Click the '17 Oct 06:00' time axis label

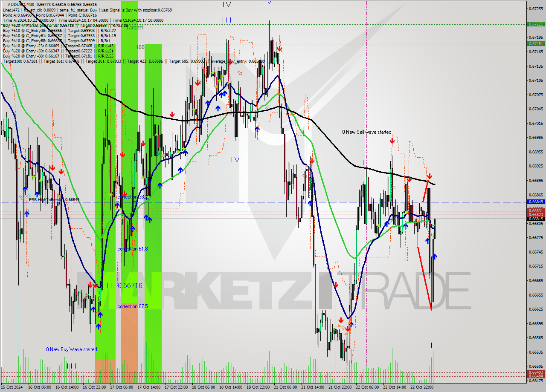click(122, 387)
